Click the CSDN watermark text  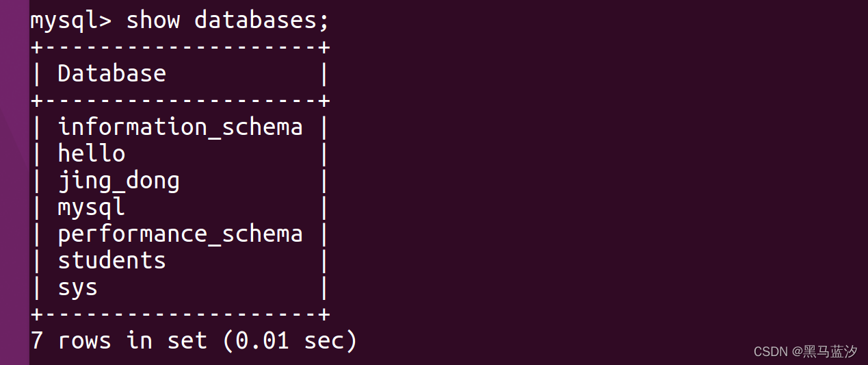771,351
